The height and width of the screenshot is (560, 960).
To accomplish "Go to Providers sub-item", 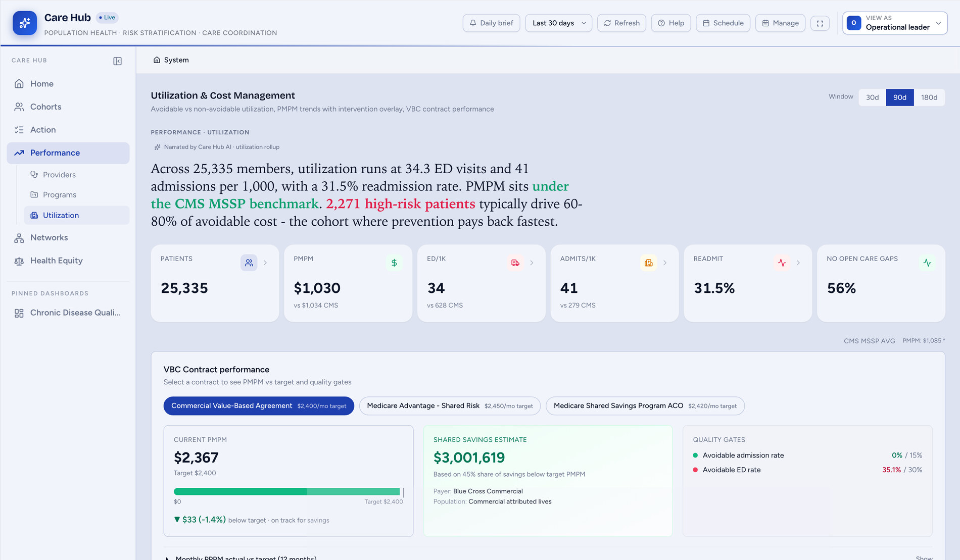I will pos(77,175).
